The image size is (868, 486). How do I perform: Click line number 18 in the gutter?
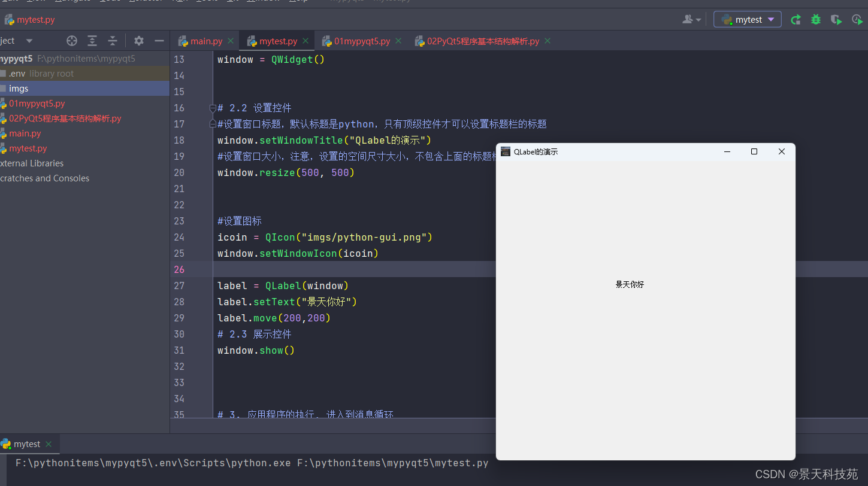coord(179,140)
